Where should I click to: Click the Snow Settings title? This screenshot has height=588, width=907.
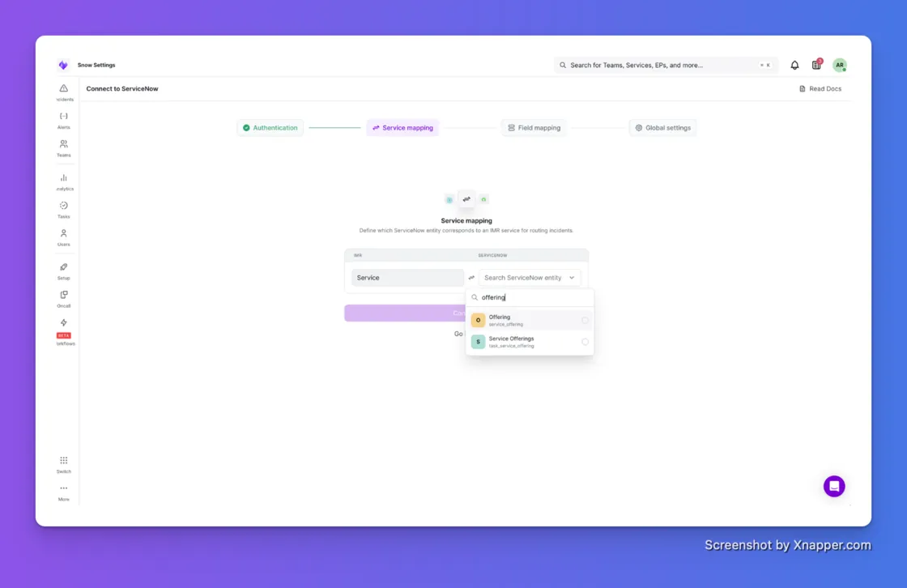(96, 65)
